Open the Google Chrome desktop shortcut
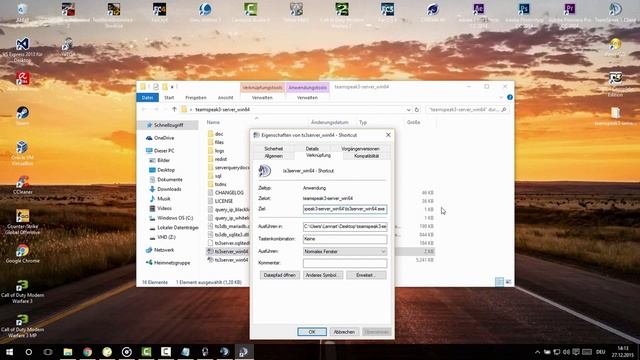 point(22,253)
